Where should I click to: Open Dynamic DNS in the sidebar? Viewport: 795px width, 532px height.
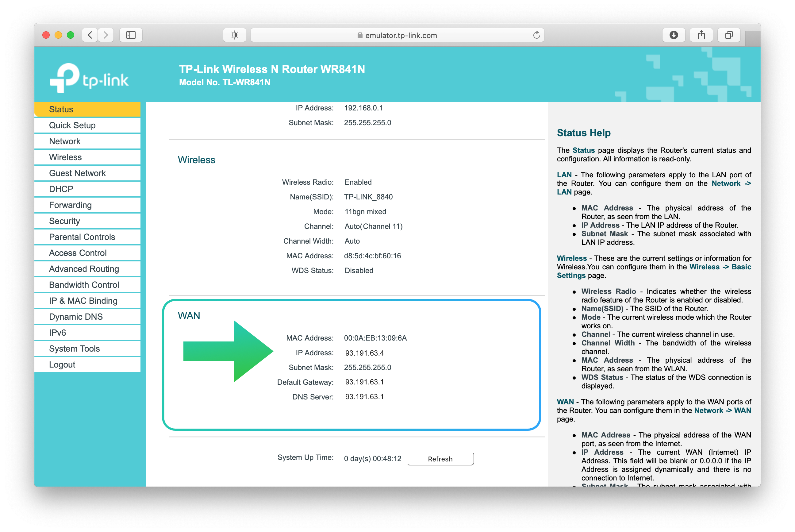[87, 317]
